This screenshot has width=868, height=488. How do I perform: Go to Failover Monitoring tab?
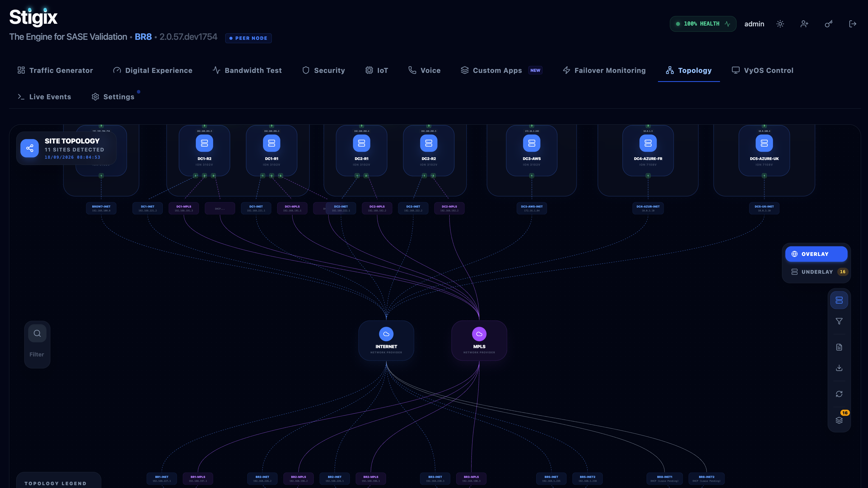(604, 70)
